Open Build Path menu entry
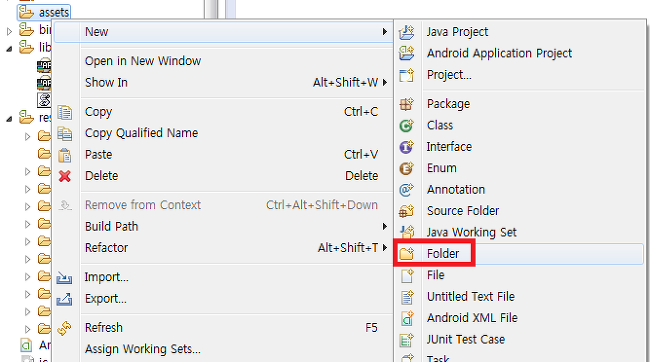 [112, 226]
